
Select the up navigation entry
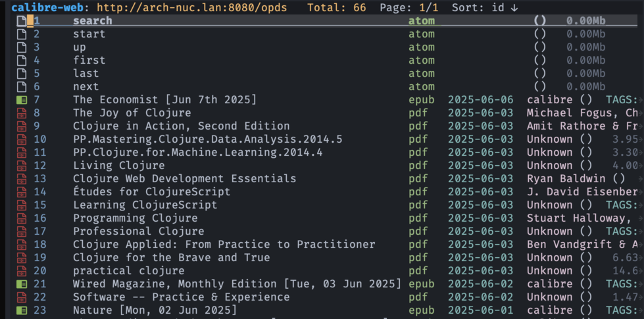tap(80, 47)
